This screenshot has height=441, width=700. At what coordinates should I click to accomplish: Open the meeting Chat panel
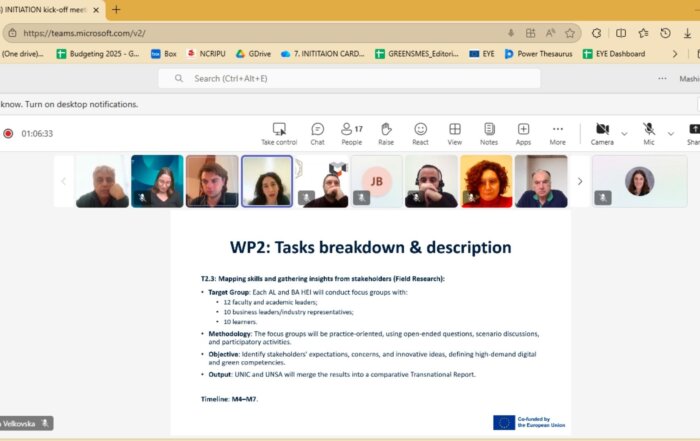point(317,129)
